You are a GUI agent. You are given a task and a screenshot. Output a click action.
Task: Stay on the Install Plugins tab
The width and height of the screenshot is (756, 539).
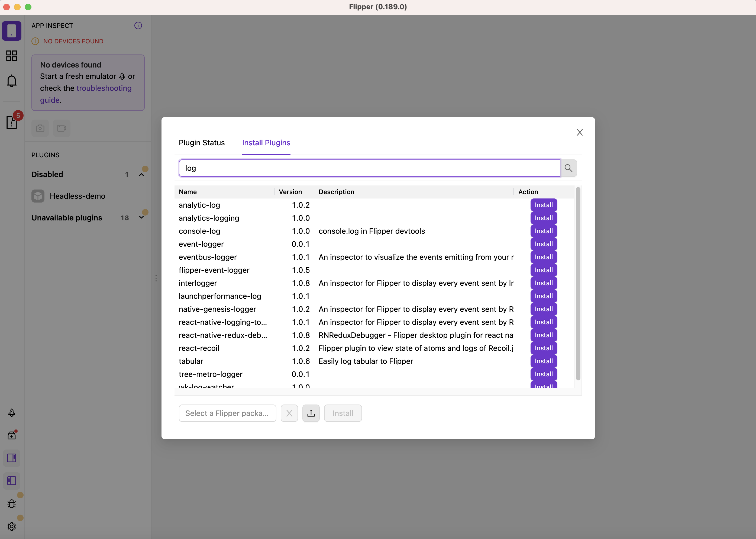pyautogui.click(x=266, y=143)
